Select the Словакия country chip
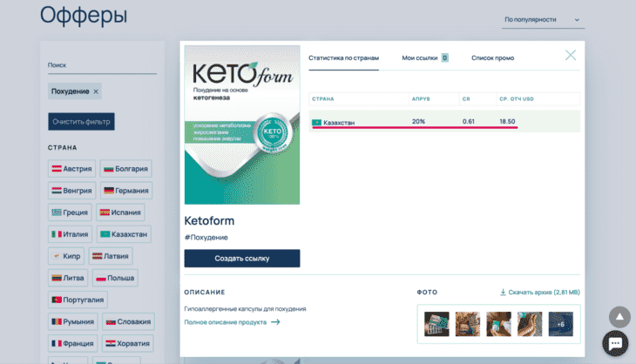Image resolution: width=636 pixels, height=364 pixels. (x=128, y=322)
